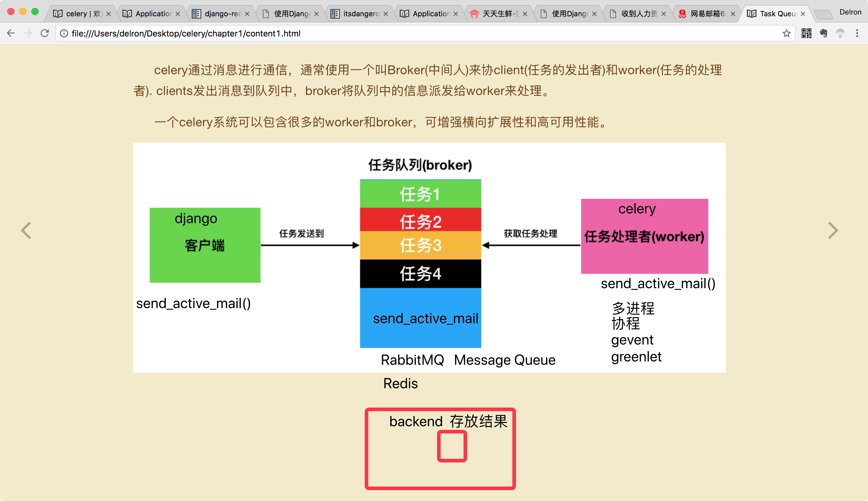Image resolution: width=868 pixels, height=501 pixels.
Task: Open the QR code extension icon
Action: (x=806, y=33)
